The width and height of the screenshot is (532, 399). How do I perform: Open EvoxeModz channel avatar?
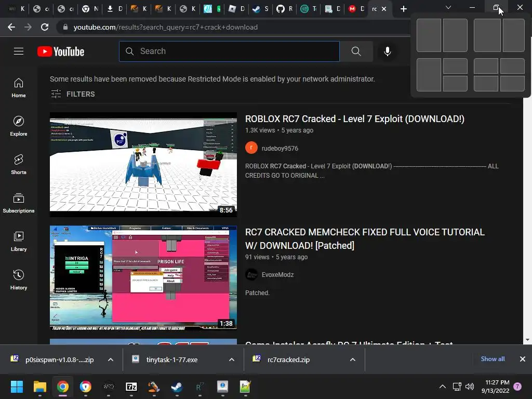coord(251,274)
